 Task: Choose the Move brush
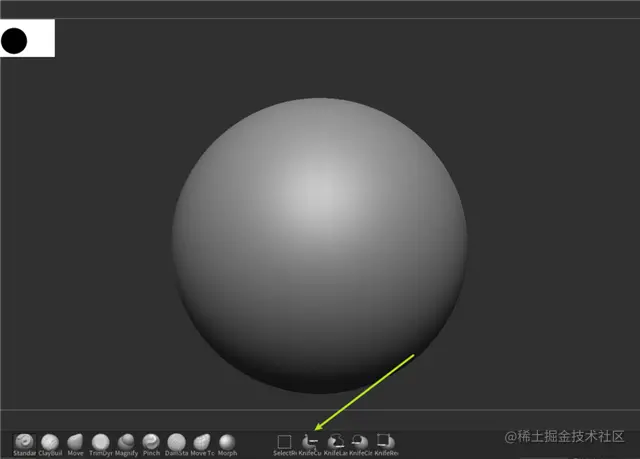coord(75,445)
